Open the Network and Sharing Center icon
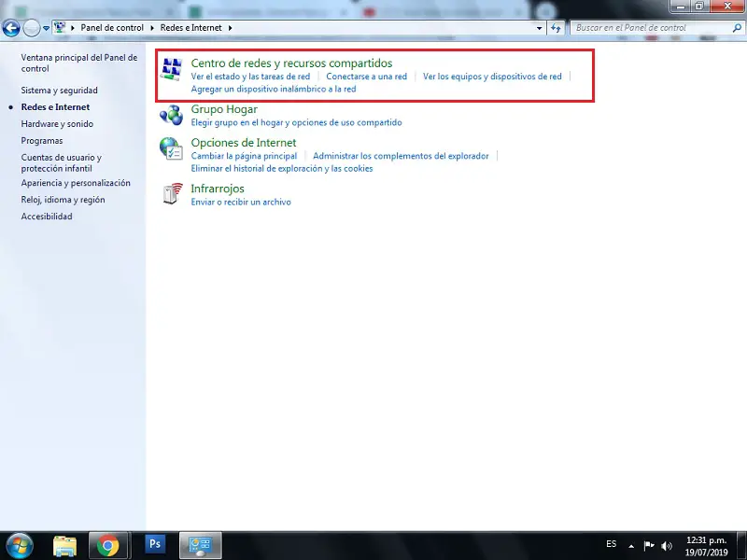The height and width of the screenshot is (560, 747). click(171, 69)
